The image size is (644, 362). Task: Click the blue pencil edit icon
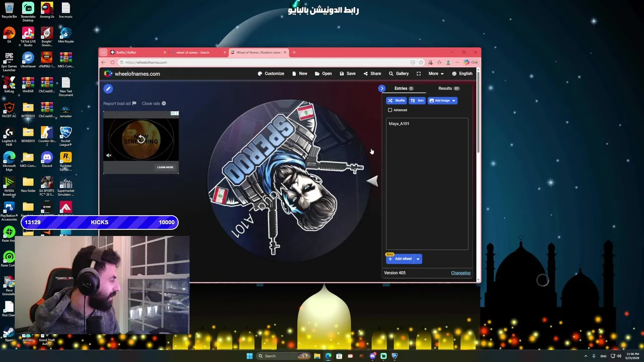[108, 89]
